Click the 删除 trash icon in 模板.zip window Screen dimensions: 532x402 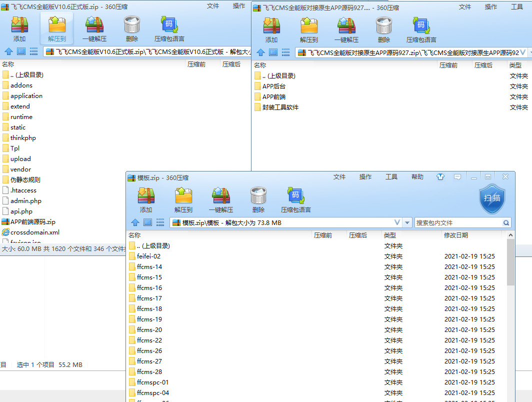pos(258,195)
